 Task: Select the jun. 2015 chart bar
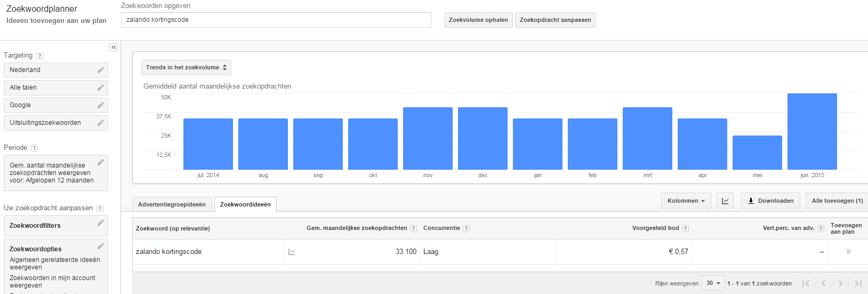[812, 131]
